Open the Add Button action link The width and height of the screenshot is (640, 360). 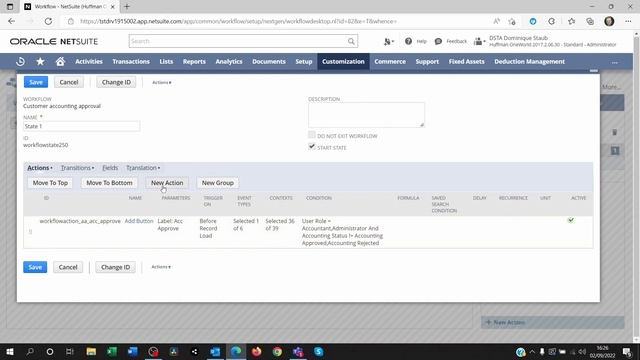[139, 221]
